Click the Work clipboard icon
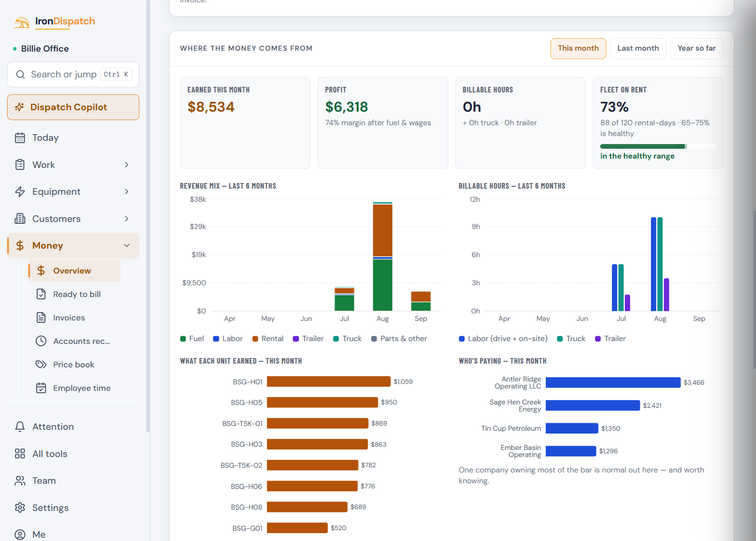The image size is (756, 541). pyautogui.click(x=20, y=165)
